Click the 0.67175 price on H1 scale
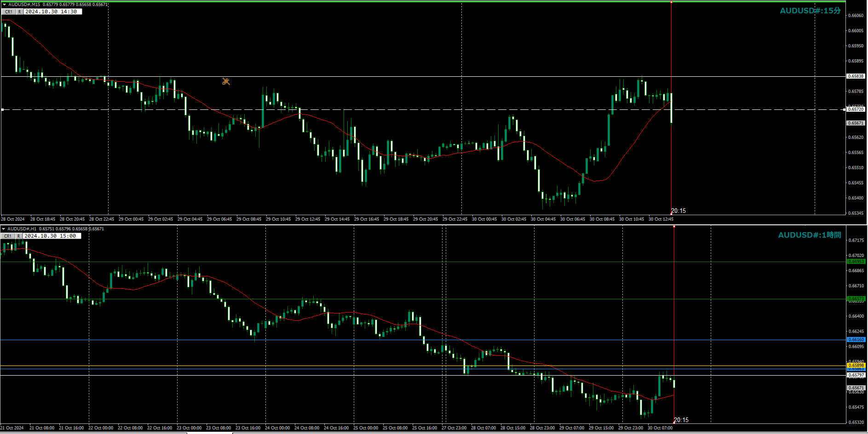This screenshot has height=434, width=868. point(856,240)
